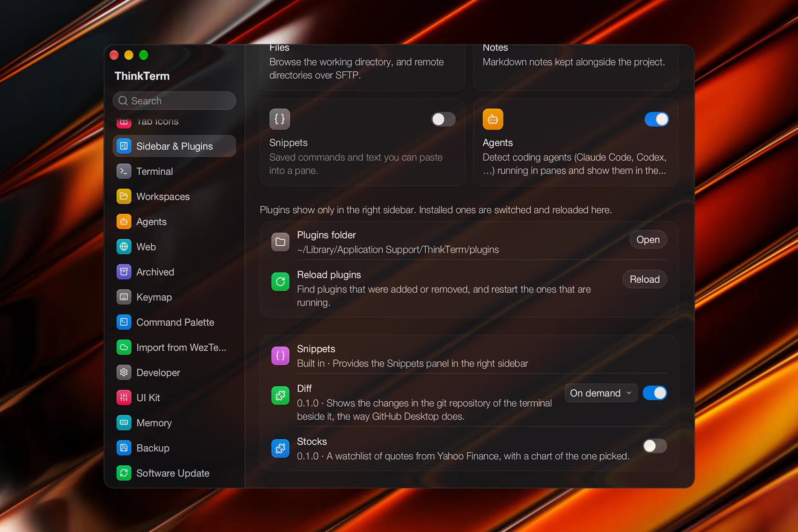Screen dimensions: 798x532
Task: Click the Plugins folder icon
Action: pyautogui.click(x=280, y=242)
